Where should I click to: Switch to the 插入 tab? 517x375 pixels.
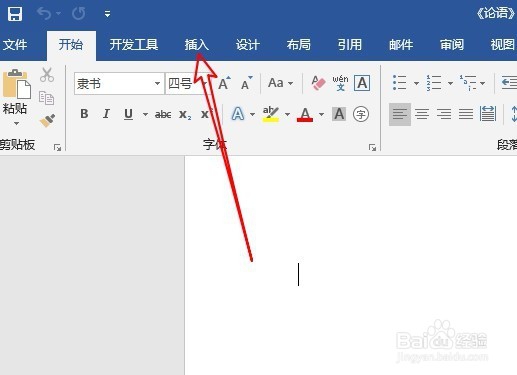(197, 44)
